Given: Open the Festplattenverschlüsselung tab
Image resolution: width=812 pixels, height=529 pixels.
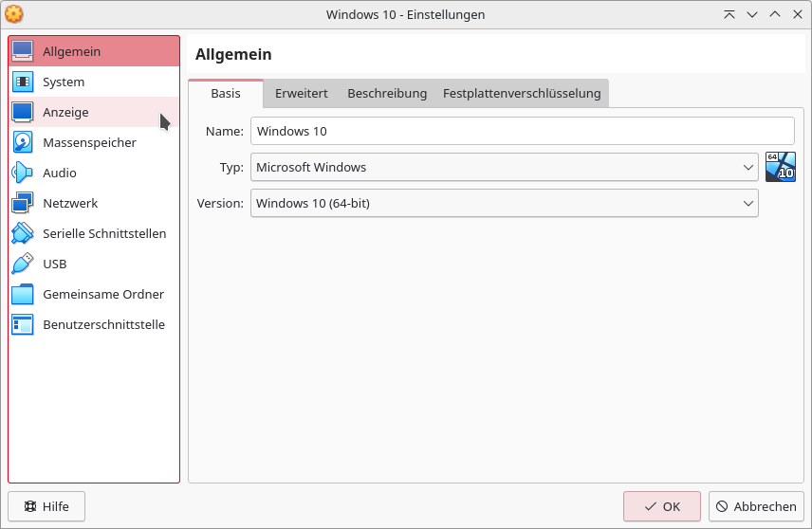Looking at the screenshot, I should [x=522, y=94].
